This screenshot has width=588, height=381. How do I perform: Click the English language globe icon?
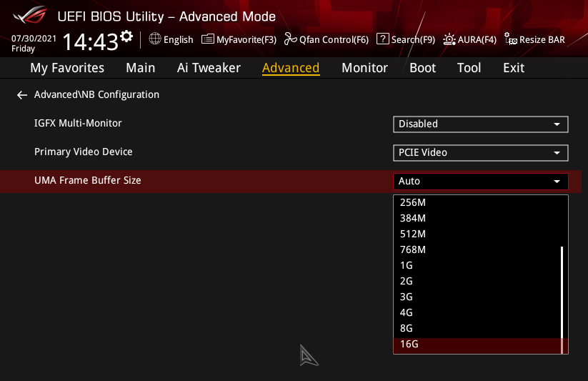(x=155, y=39)
